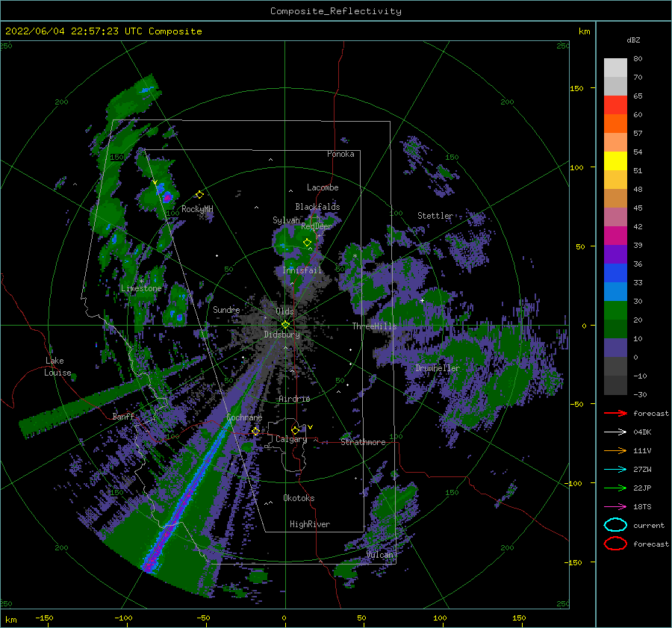Click the green 22JP arrow icon
The height and width of the screenshot is (628, 672).
pyautogui.click(x=615, y=488)
